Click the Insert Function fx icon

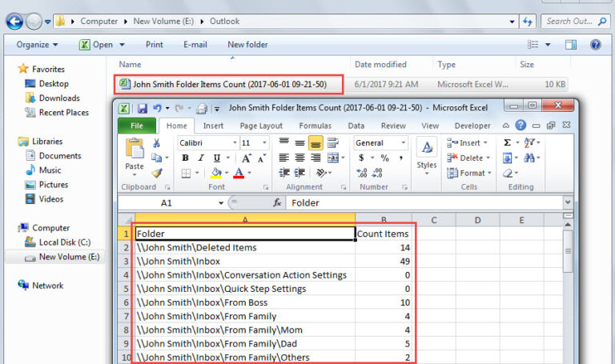point(277,203)
